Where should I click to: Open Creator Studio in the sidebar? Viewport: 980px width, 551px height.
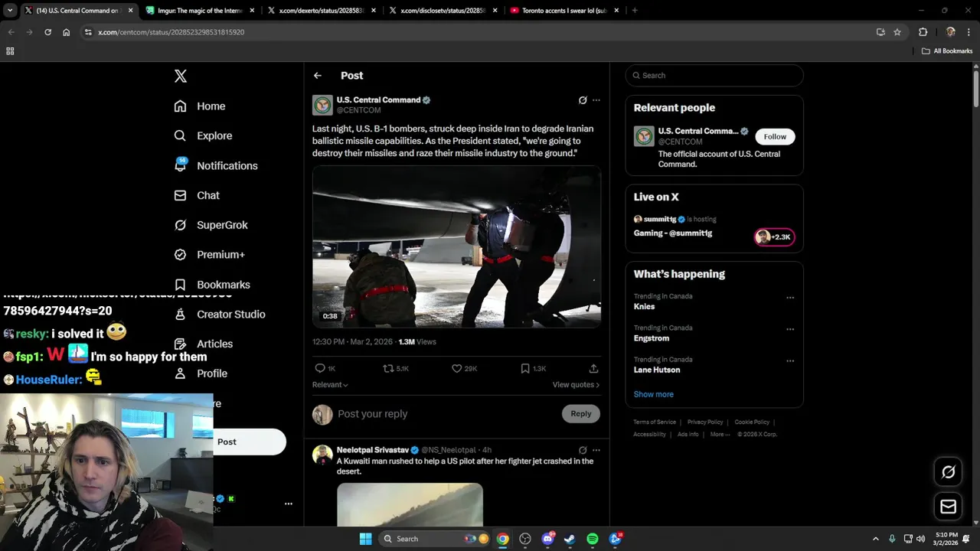220,314
